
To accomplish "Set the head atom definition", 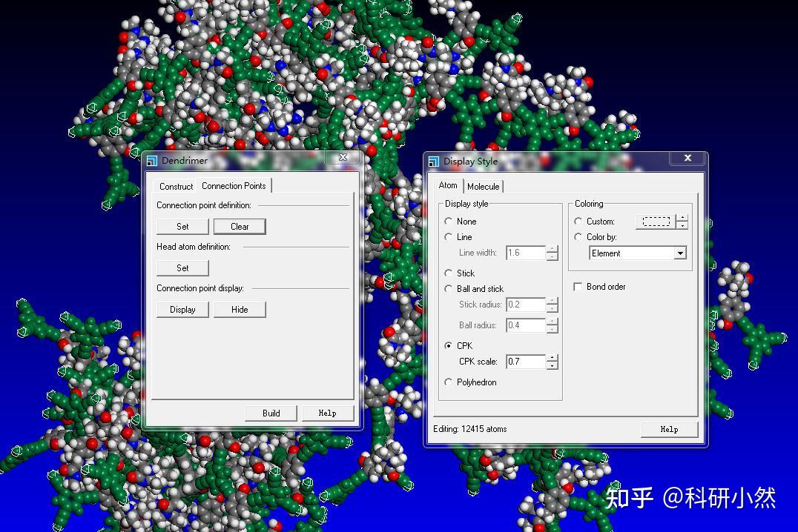I will 182,267.
